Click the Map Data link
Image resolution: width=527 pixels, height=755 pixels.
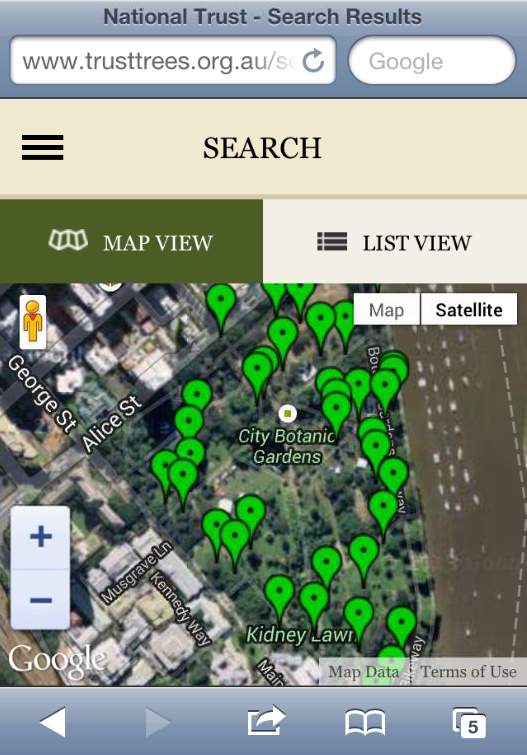click(x=364, y=671)
